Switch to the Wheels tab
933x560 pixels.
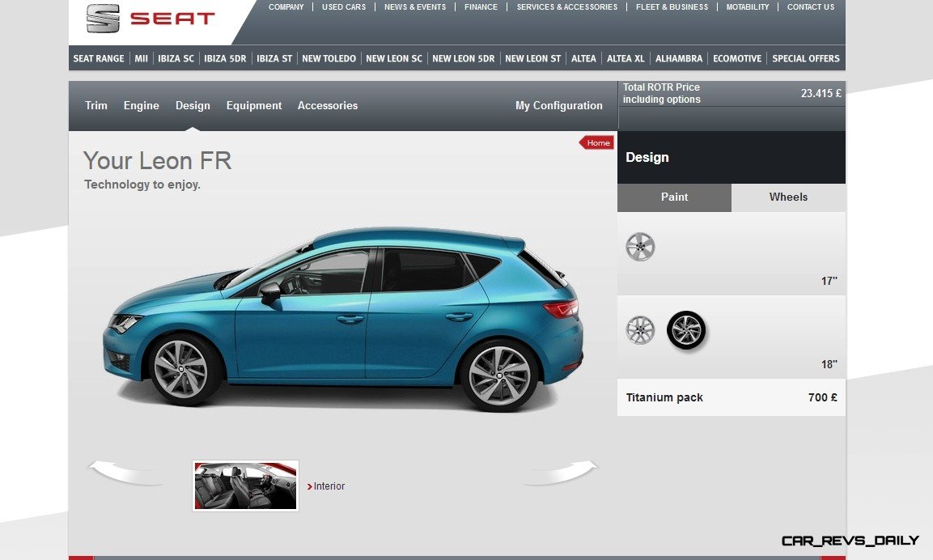(x=788, y=197)
